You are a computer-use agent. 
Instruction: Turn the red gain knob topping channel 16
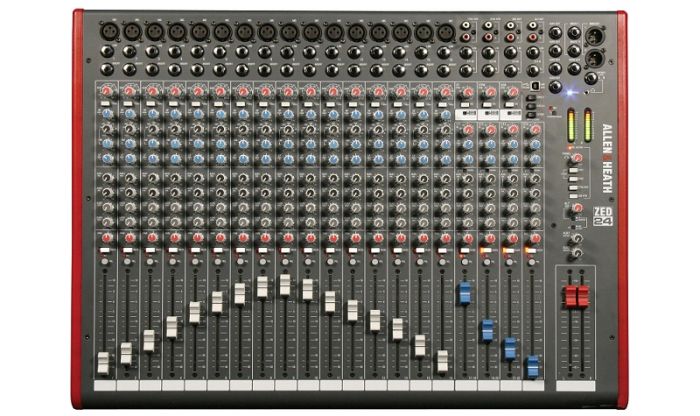(445, 92)
